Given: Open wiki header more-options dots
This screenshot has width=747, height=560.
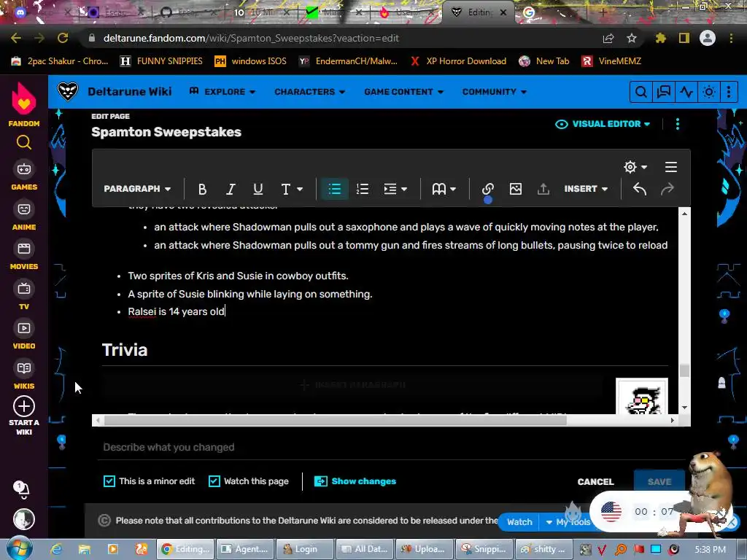Looking at the screenshot, I should (x=729, y=92).
